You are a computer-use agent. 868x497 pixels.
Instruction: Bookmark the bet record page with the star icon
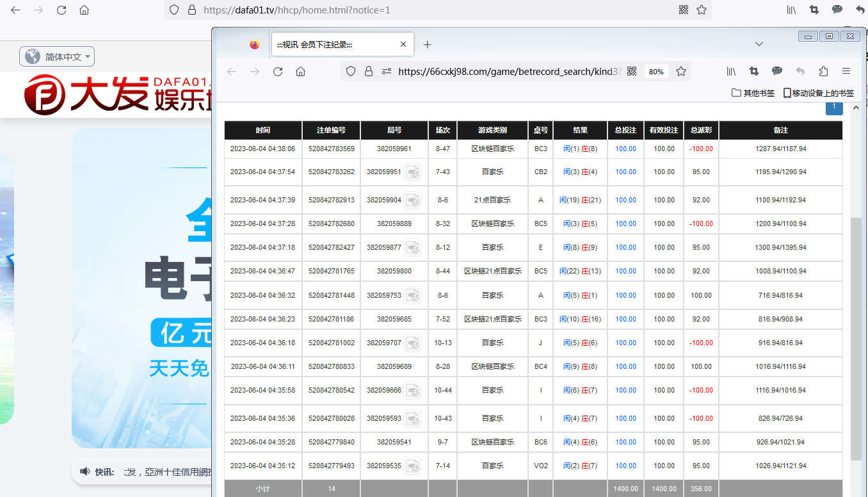tap(681, 72)
